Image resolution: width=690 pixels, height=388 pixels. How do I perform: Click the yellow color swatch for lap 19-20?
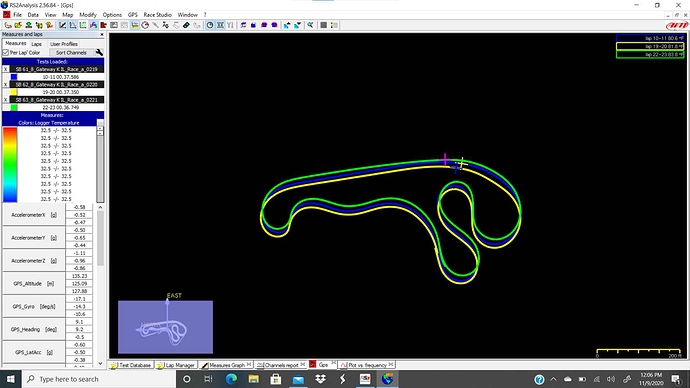tap(14, 92)
